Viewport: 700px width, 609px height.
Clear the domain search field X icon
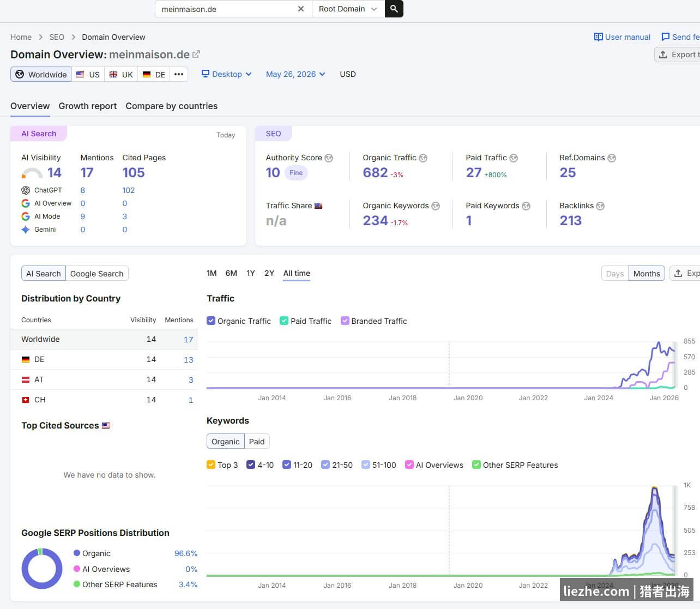click(x=300, y=9)
